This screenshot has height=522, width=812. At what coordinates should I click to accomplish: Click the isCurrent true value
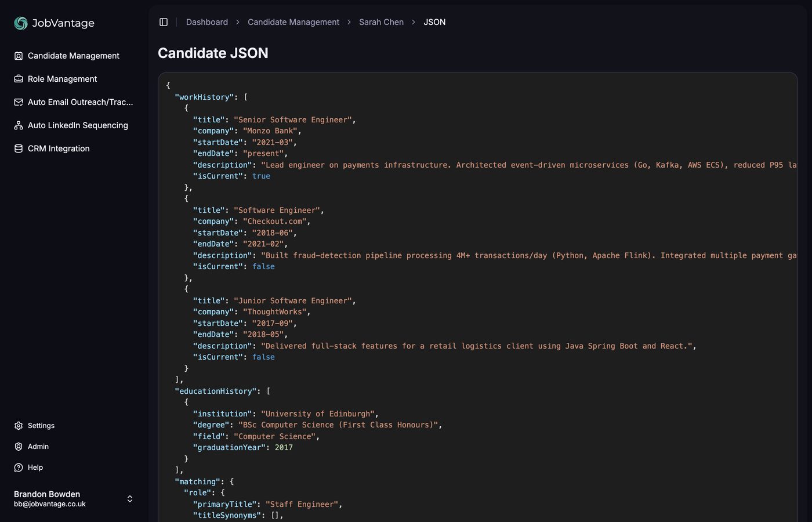(261, 176)
